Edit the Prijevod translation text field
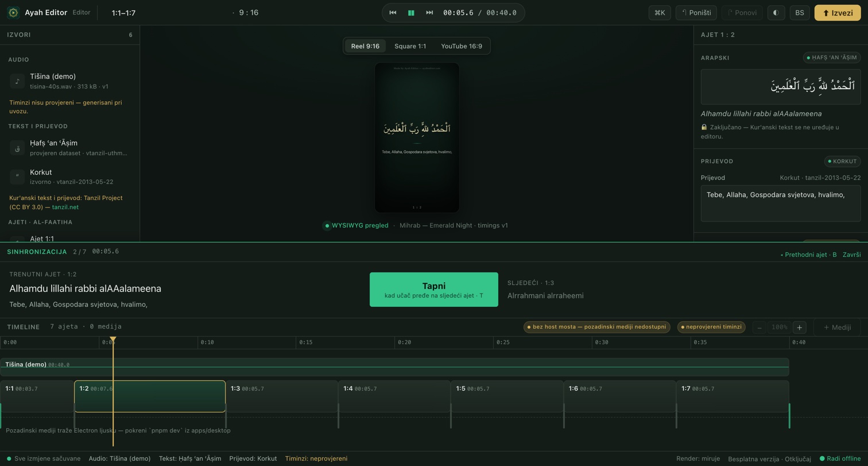Image resolution: width=868 pixels, height=466 pixels. coord(781,203)
